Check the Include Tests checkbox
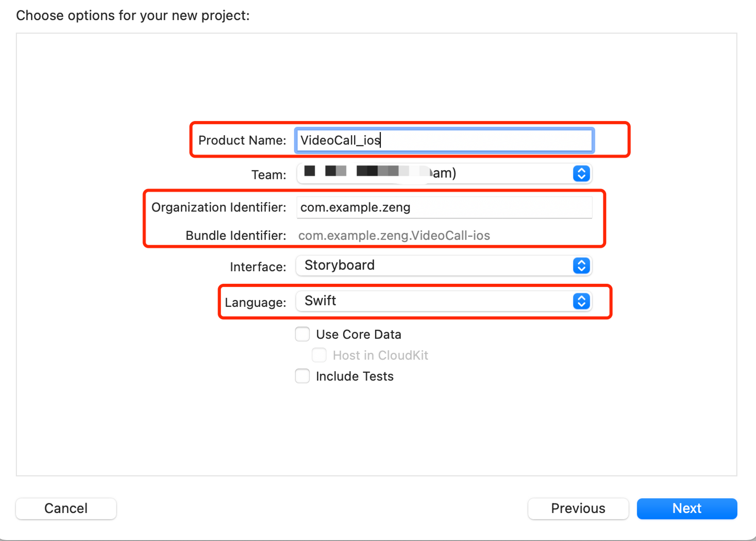The height and width of the screenshot is (541, 756). click(x=302, y=376)
